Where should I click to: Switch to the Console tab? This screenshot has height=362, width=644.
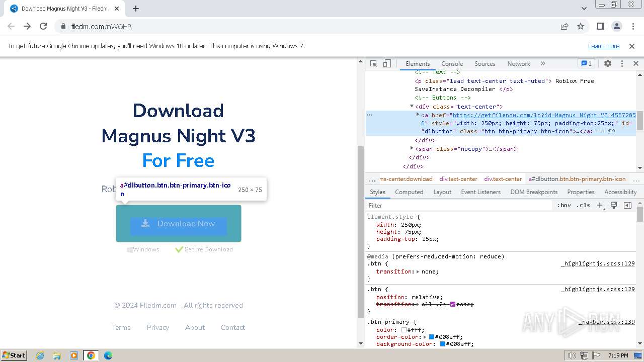click(x=452, y=64)
